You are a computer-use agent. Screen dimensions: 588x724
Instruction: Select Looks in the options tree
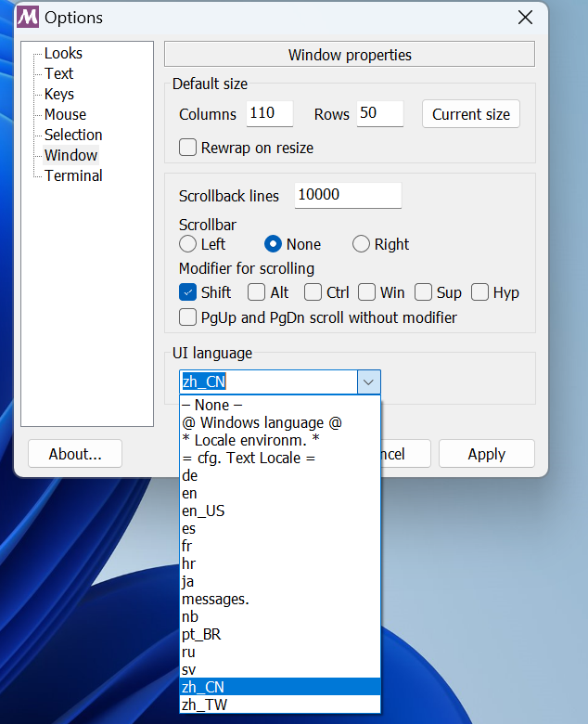[x=63, y=53]
